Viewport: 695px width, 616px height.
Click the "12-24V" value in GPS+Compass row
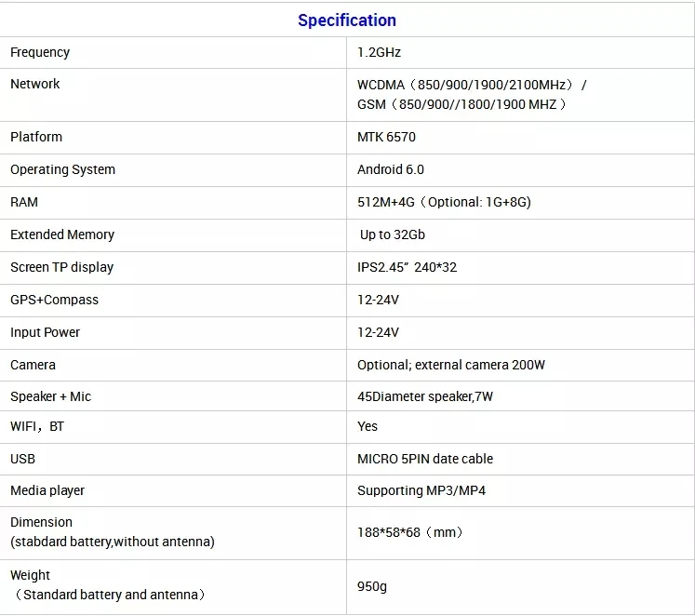pos(378,300)
